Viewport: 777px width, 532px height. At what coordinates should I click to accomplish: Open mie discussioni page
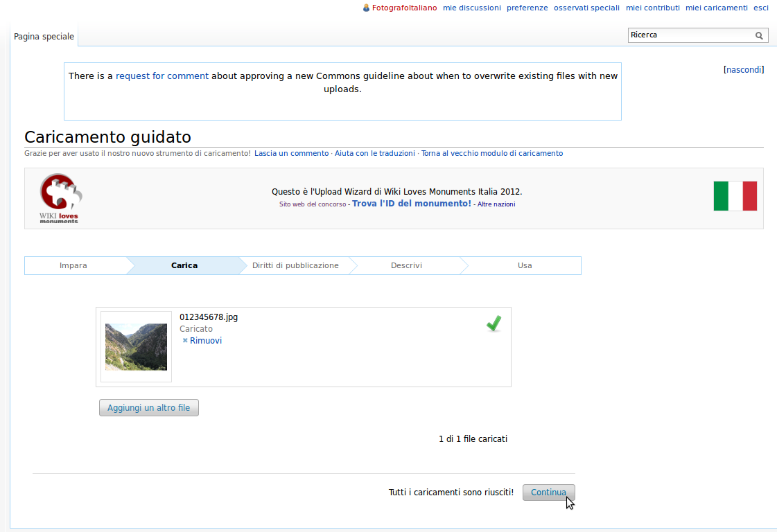(x=471, y=8)
